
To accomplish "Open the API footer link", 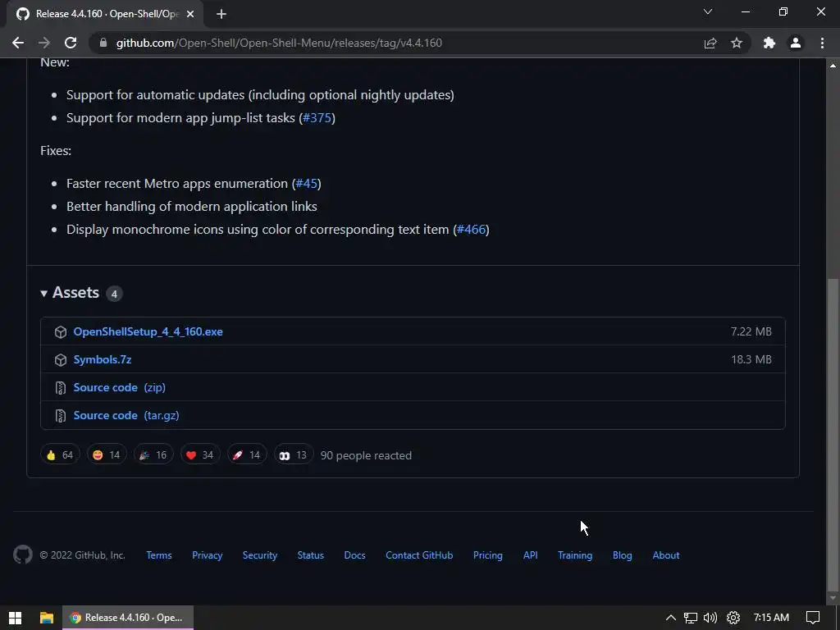I will click(531, 555).
